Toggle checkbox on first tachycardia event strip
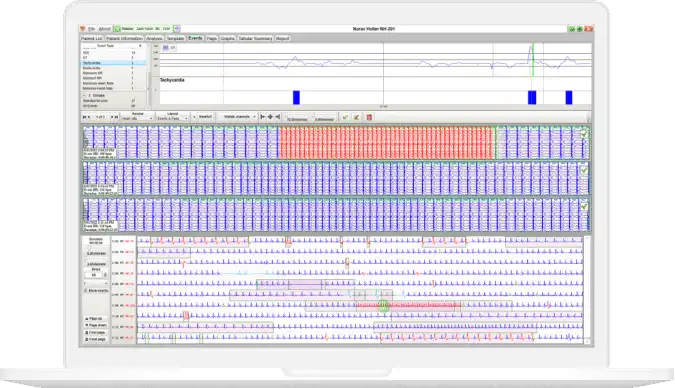Image resolution: width=675 pixels, height=388 pixels. (x=584, y=134)
